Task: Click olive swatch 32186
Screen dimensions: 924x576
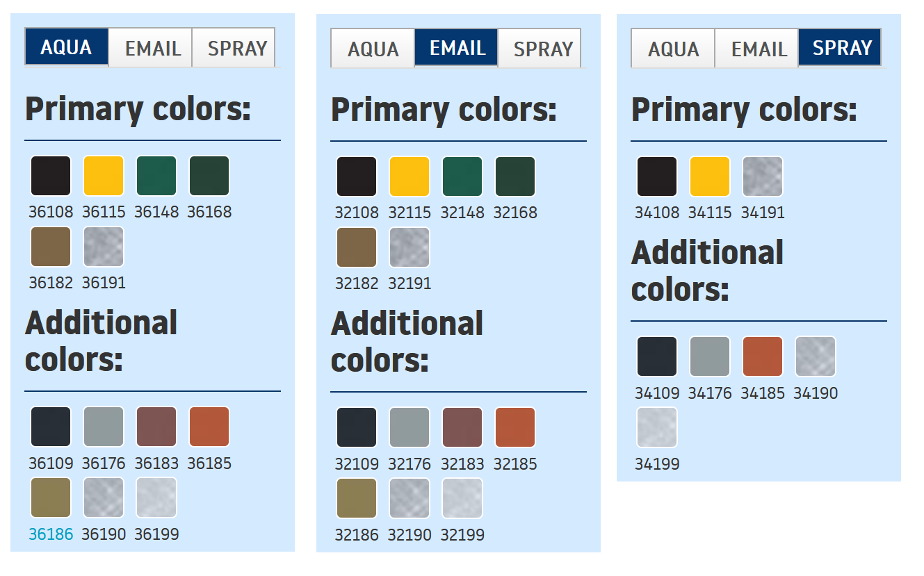Action: (357, 499)
